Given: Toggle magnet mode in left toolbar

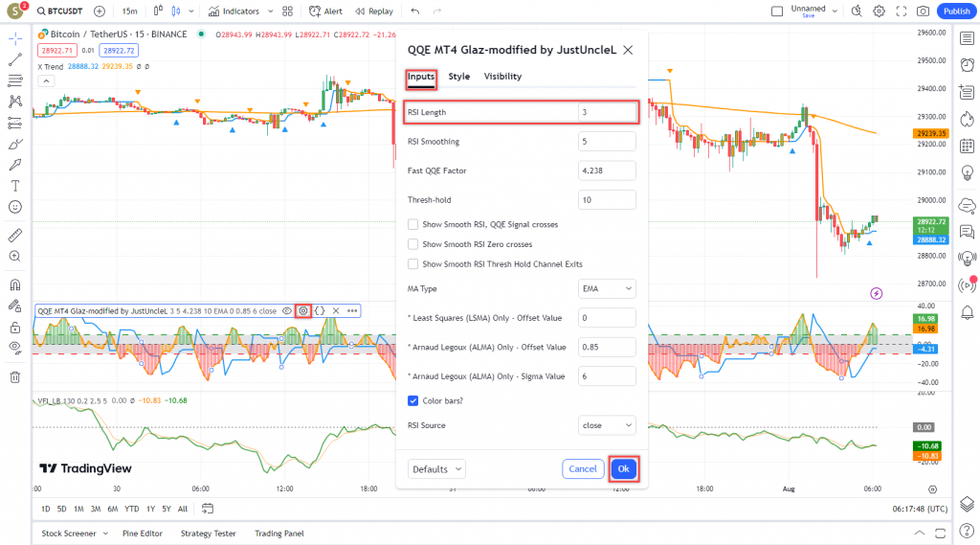Looking at the screenshot, I should click(x=15, y=284).
